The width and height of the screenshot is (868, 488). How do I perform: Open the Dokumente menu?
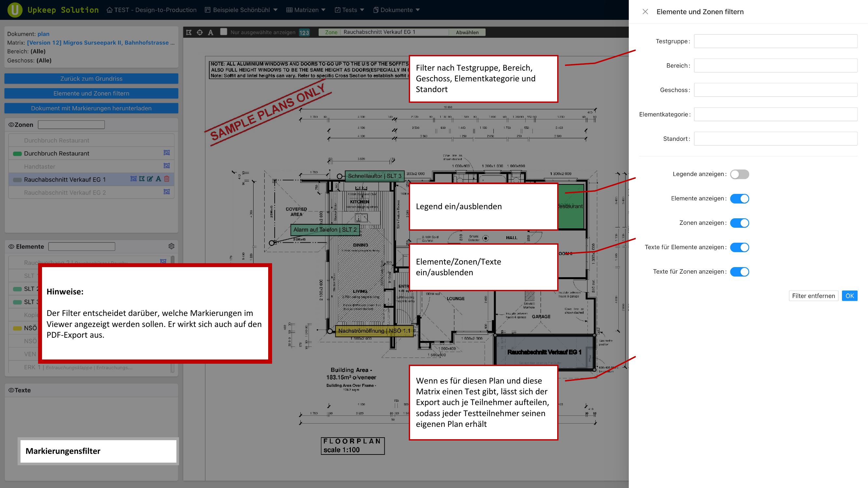click(397, 10)
